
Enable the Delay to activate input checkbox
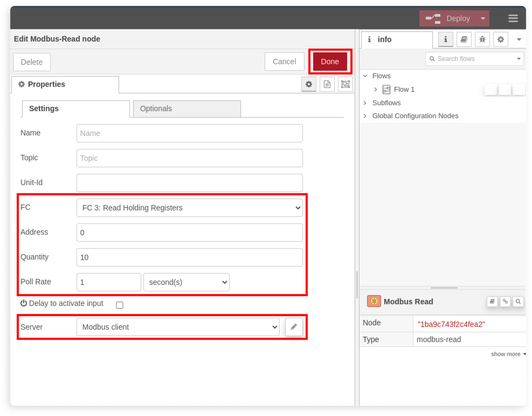(119, 305)
